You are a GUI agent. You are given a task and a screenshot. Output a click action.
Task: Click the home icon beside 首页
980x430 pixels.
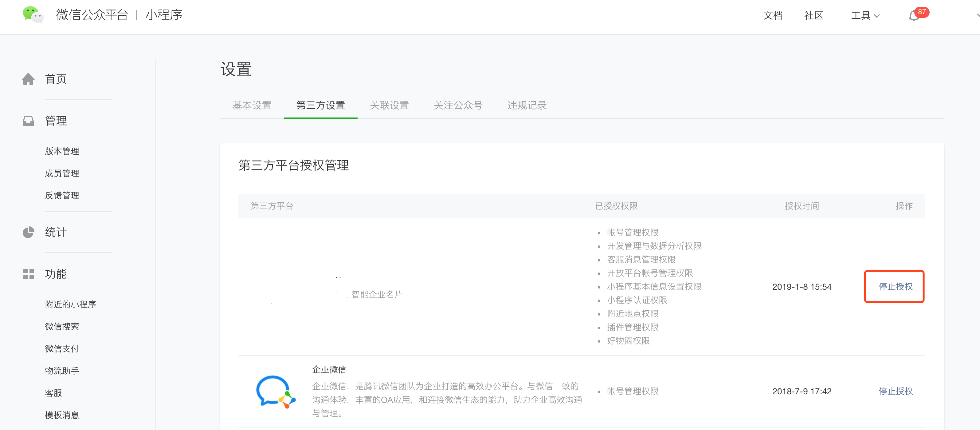pos(28,79)
